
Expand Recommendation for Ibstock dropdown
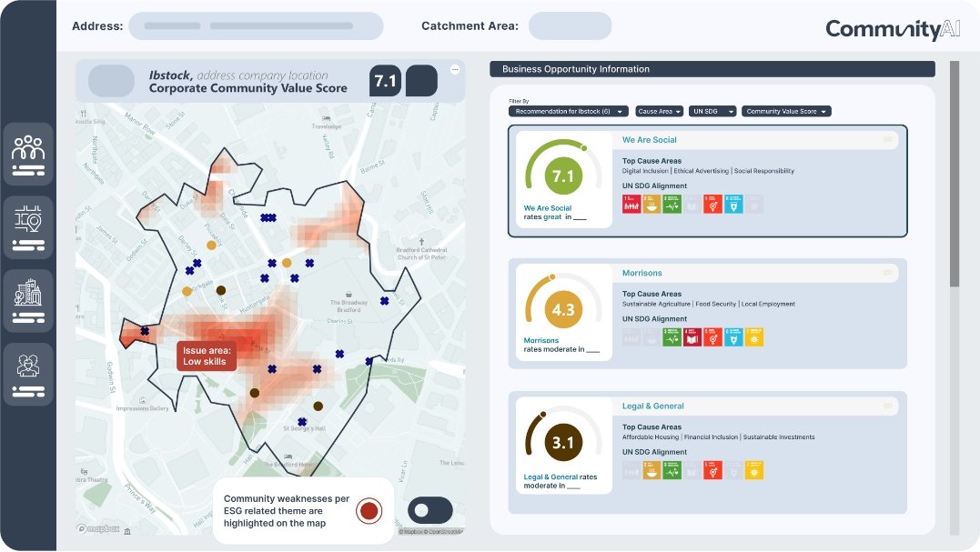click(569, 112)
